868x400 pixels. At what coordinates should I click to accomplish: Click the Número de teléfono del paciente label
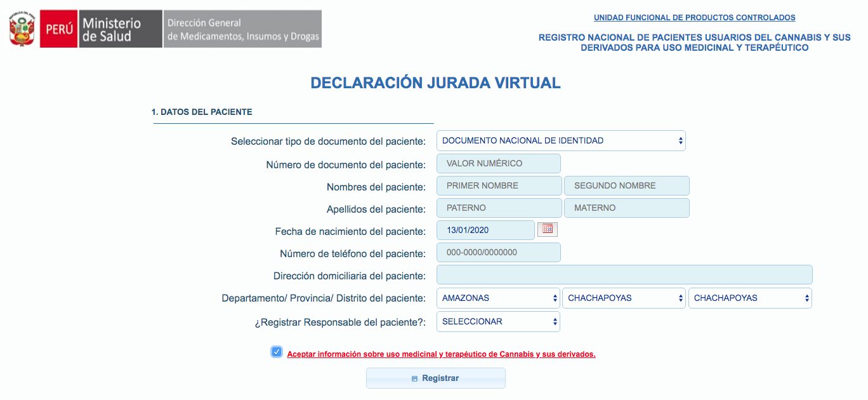(353, 254)
